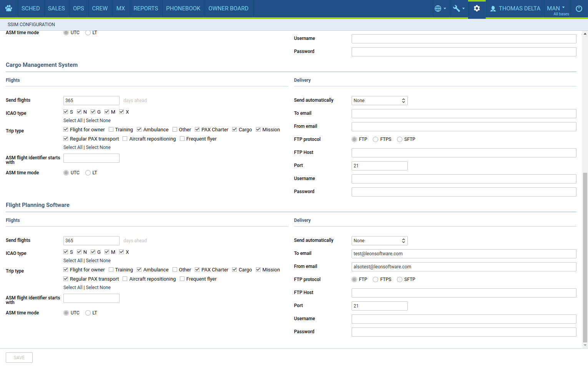Open the MAN base selector dropdown
Viewport: 588px width, 367px height.
click(x=556, y=8)
